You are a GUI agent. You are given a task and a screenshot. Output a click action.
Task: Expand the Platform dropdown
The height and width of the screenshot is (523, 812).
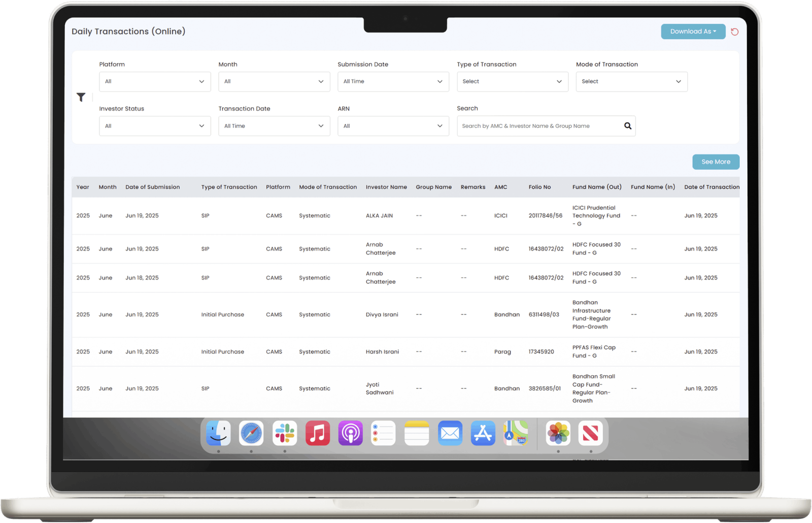point(155,82)
